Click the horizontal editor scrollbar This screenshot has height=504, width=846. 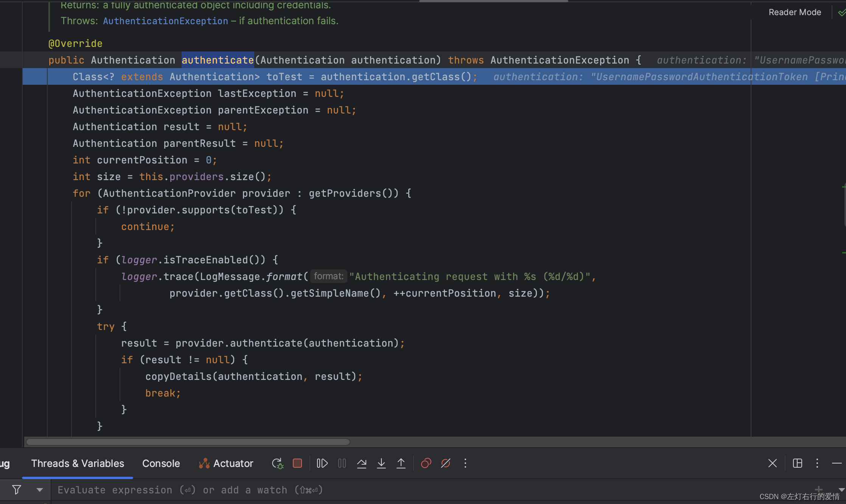pyautogui.click(x=188, y=442)
